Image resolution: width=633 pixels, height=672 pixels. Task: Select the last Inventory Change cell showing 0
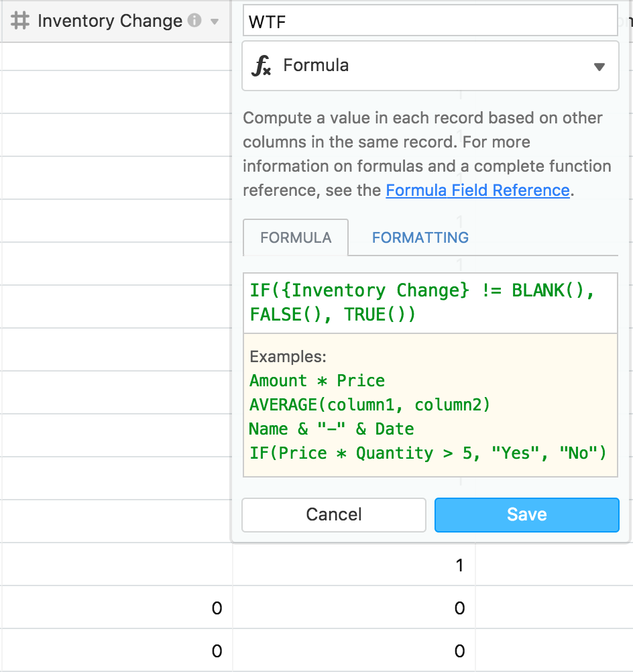click(x=117, y=650)
